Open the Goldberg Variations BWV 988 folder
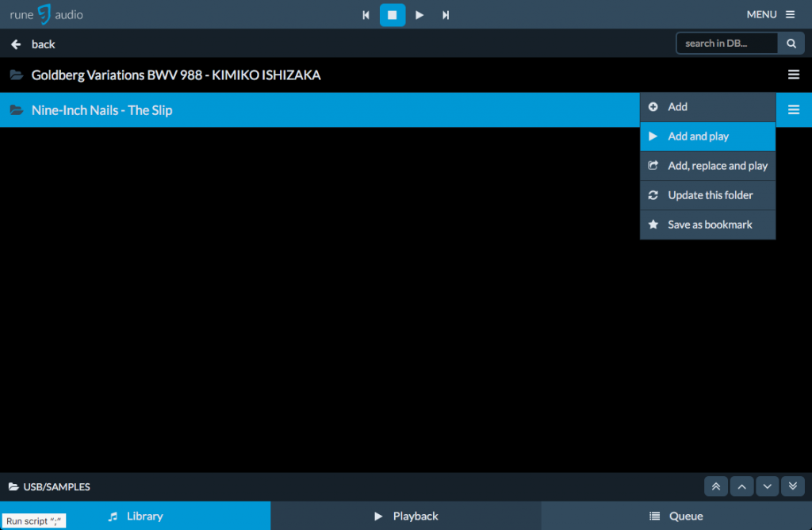The width and height of the screenshot is (812, 530). [x=176, y=75]
